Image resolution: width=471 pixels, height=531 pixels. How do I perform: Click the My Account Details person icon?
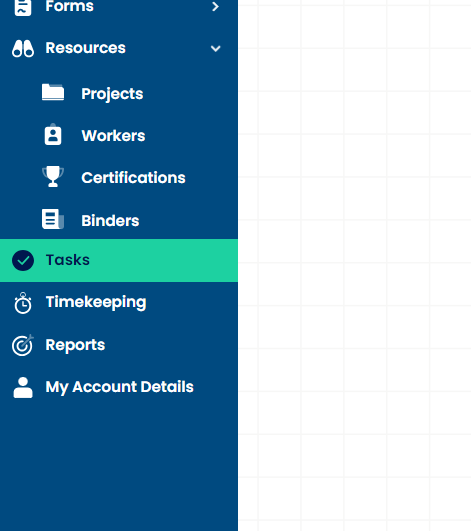coord(23,387)
